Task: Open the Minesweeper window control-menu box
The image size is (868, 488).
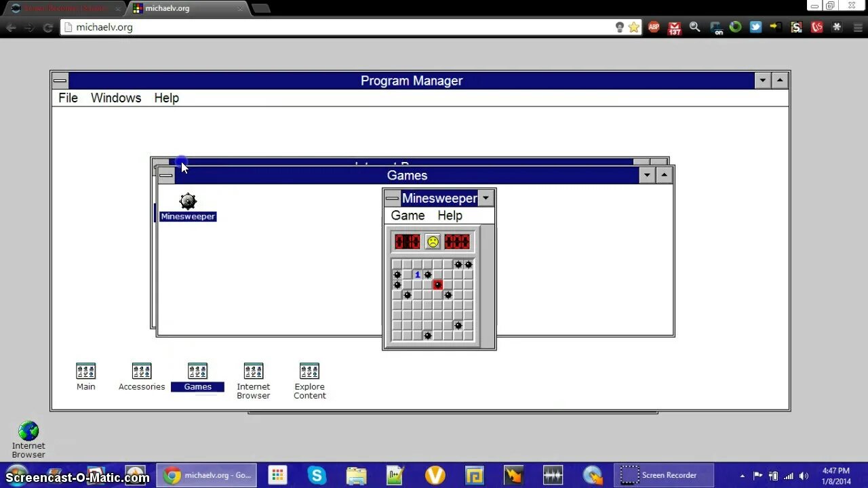Action: (392, 199)
